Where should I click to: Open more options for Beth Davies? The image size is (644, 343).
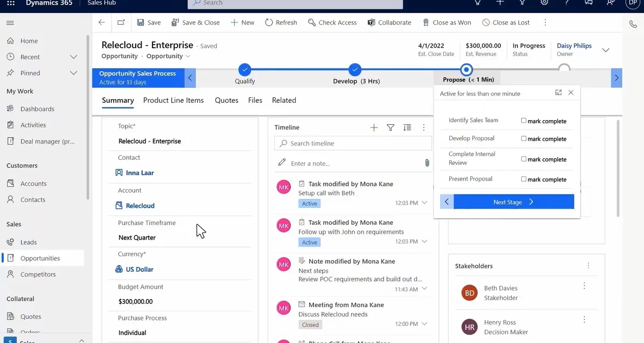[584, 286]
